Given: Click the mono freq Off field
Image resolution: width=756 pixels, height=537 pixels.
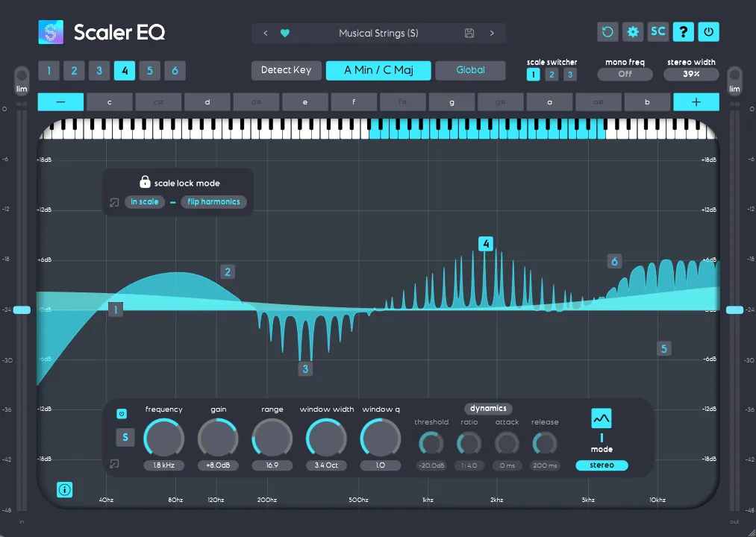Looking at the screenshot, I should pyautogui.click(x=625, y=75).
